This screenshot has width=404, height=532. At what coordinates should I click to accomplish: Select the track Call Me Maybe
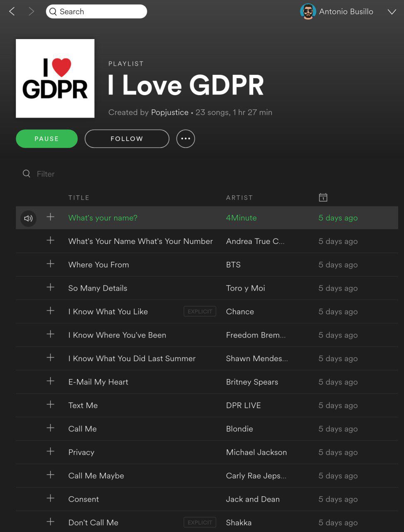[x=96, y=476]
